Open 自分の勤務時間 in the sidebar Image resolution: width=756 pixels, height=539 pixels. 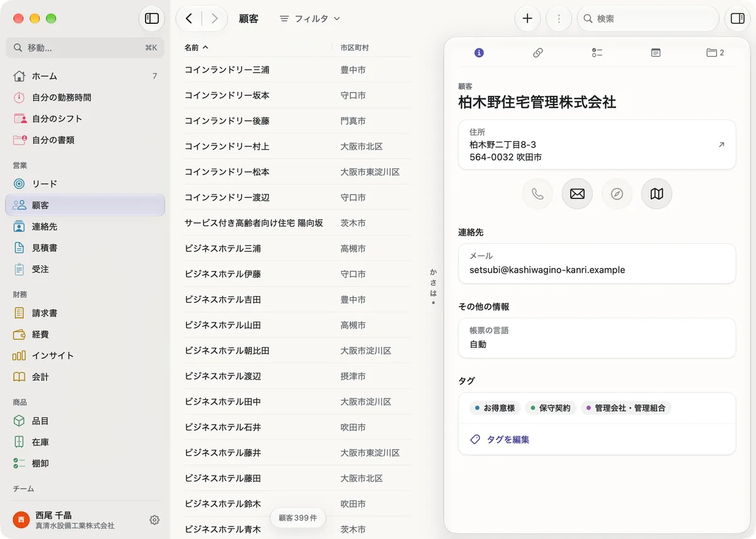(85, 98)
